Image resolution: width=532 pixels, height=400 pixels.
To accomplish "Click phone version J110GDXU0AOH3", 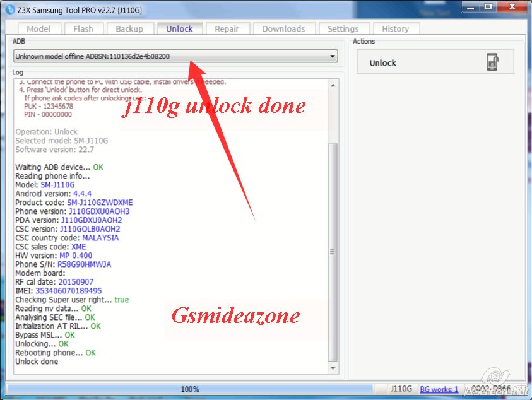I will click(x=99, y=211).
